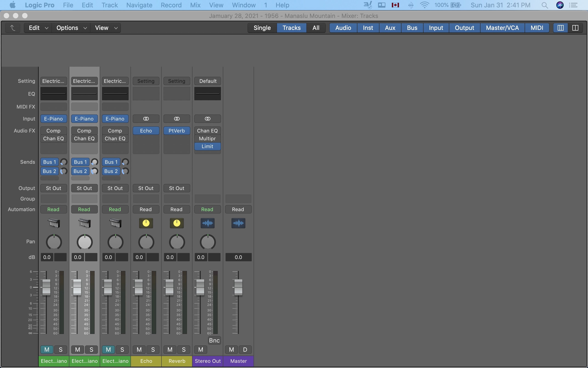
Task: Open the Default setting dropdown on Stereo Out
Action: pyautogui.click(x=207, y=81)
